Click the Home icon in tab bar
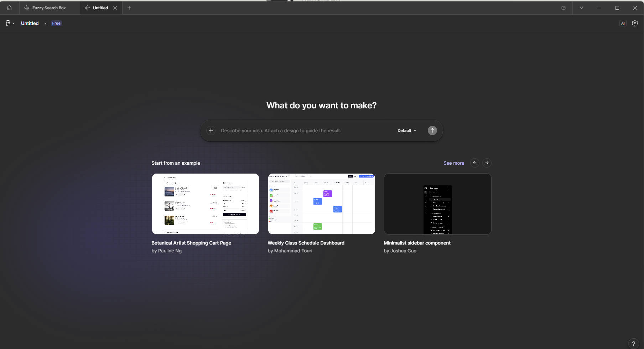Screen dimensions: 644x349 [x=9, y=8]
